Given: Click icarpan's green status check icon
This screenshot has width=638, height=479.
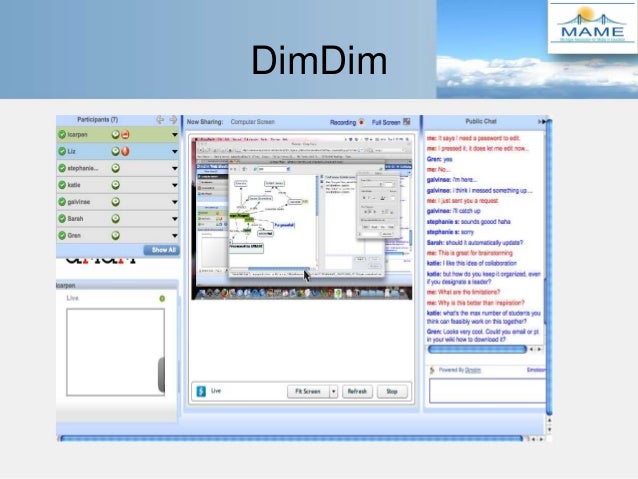Looking at the screenshot, I should [62, 134].
